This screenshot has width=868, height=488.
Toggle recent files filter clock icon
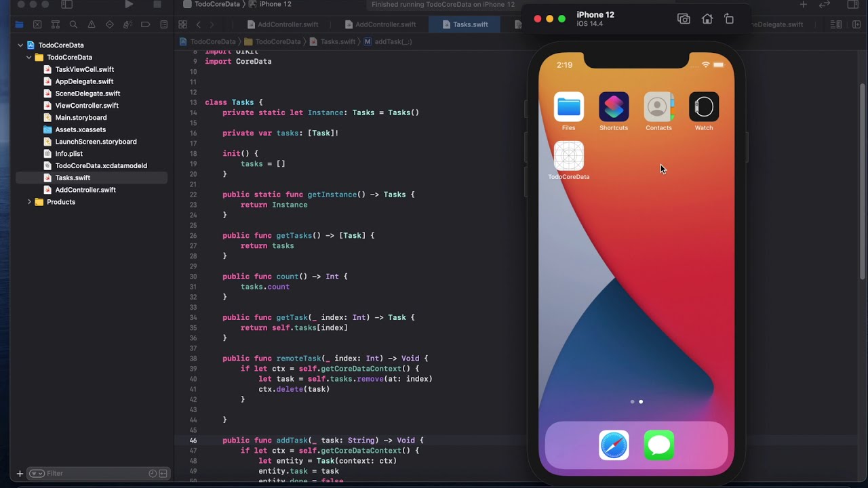pos(153,474)
